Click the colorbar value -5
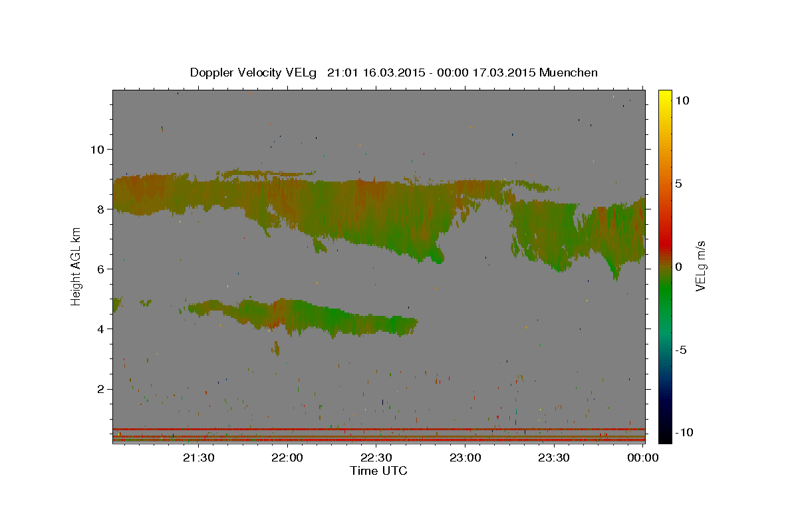The width and height of the screenshot is (798, 532). [682, 350]
